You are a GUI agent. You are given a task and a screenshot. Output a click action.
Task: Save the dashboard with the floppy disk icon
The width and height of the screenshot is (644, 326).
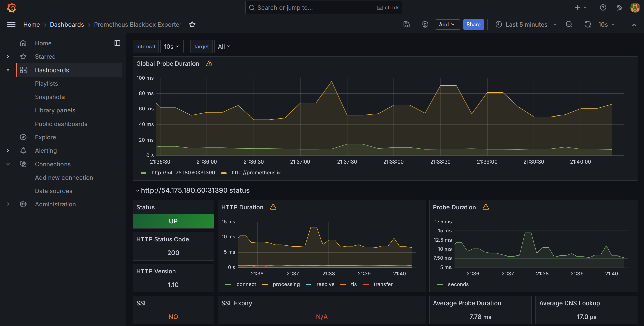pyautogui.click(x=406, y=25)
